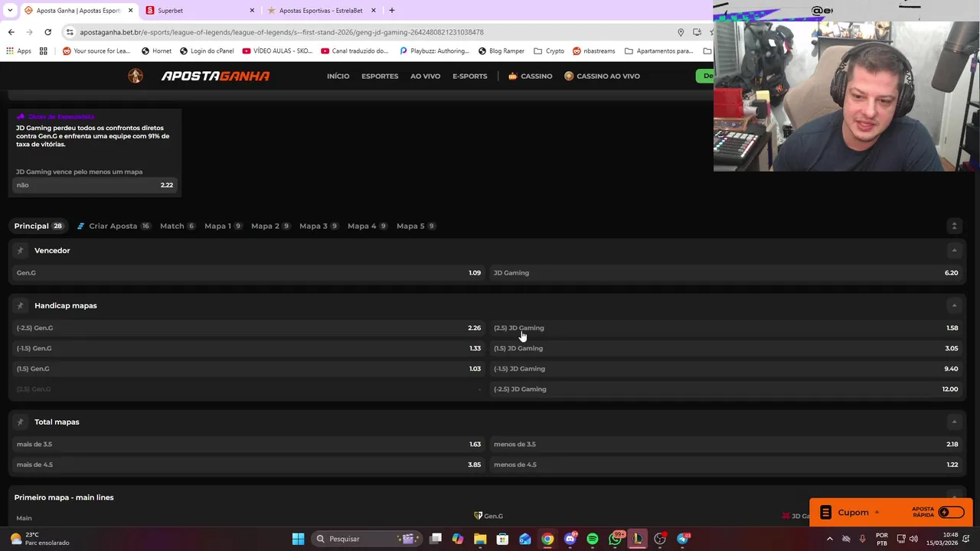The image size is (980, 551).
Task: Open Task View on taskbar
Action: click(x=436, y=539)
